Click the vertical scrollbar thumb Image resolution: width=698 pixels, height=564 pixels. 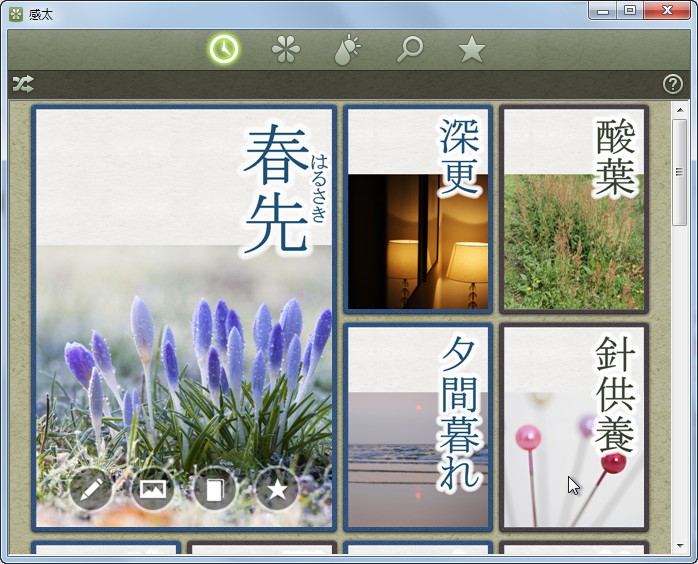(x=680, y=172)
